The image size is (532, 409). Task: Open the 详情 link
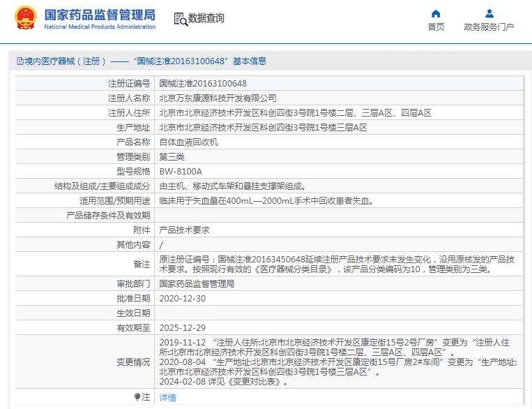pos(167,397)
